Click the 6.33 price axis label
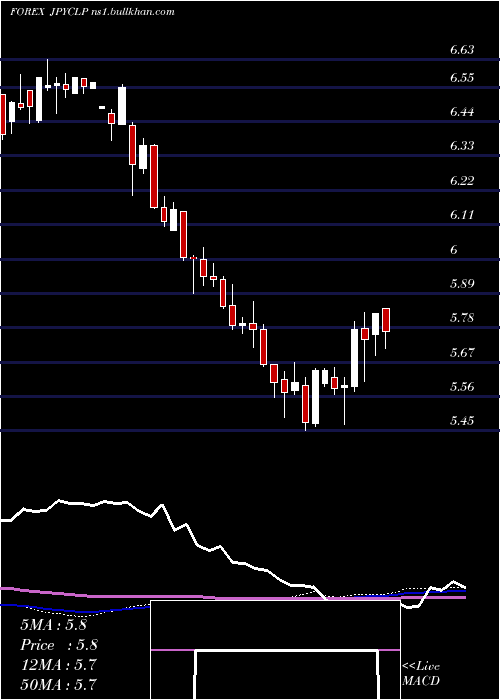This screenshot has width=500, height=700. point(462,146)
